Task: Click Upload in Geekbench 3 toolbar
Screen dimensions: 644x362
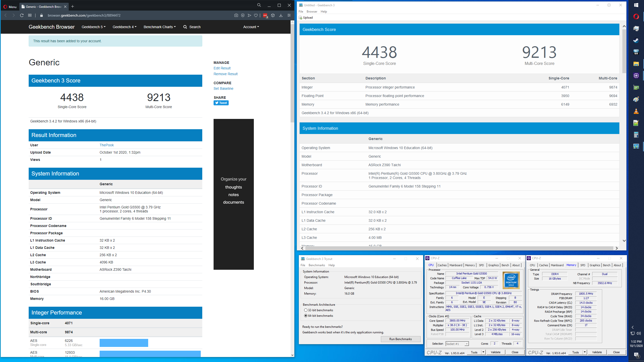Action: coord(306,18)
